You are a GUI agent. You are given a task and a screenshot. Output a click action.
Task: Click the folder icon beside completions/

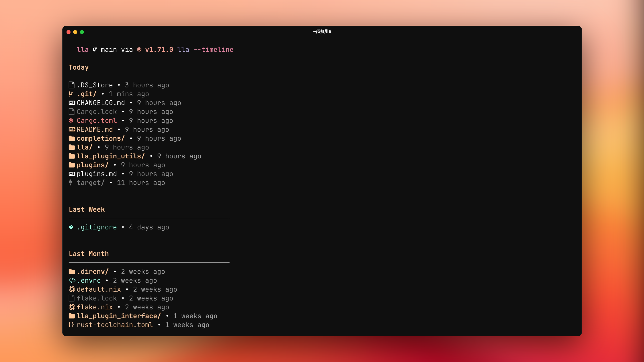(72, 138)
